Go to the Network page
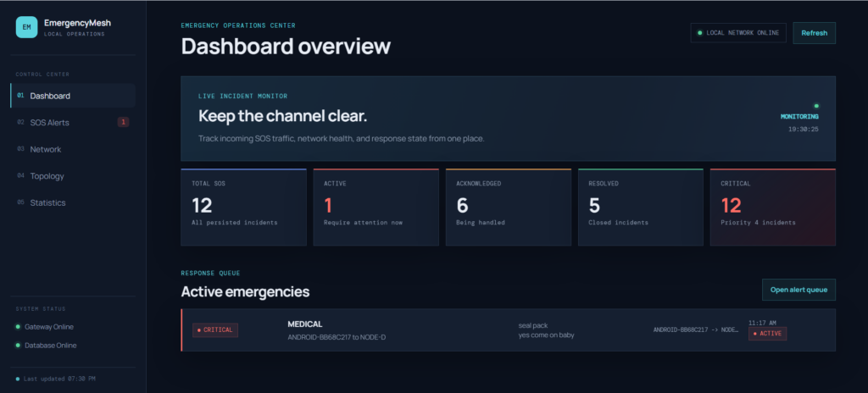 pos(73,149)
